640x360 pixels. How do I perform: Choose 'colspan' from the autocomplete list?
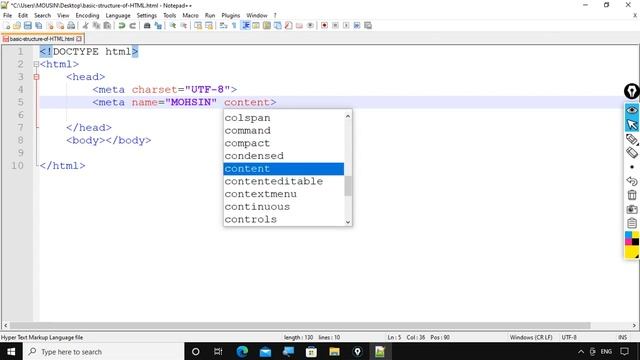284,118
